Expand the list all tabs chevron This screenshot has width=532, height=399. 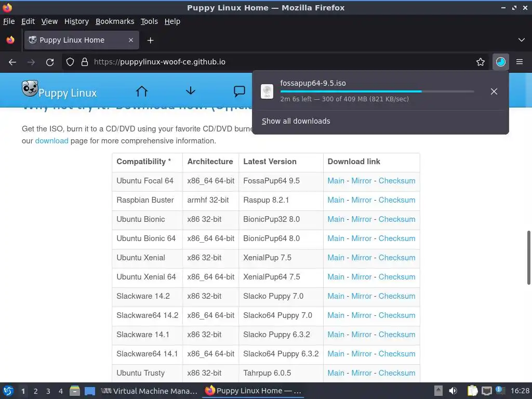[522, 40]
